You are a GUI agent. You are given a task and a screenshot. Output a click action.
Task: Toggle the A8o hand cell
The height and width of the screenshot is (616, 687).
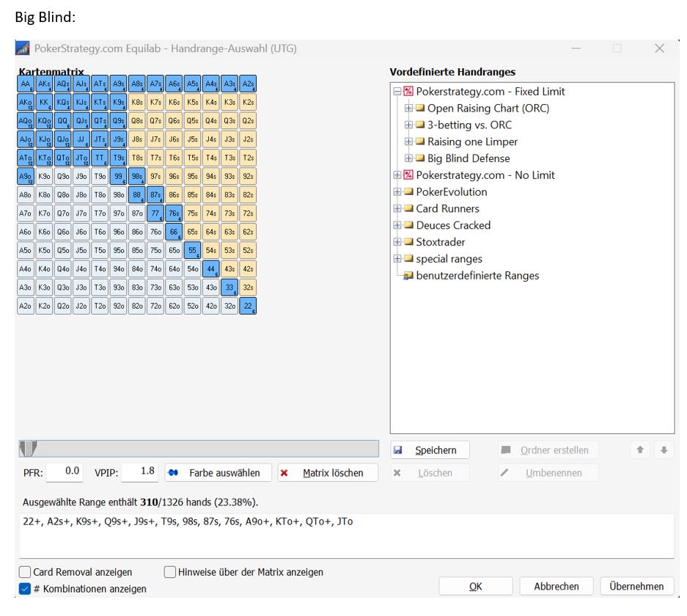26,194
